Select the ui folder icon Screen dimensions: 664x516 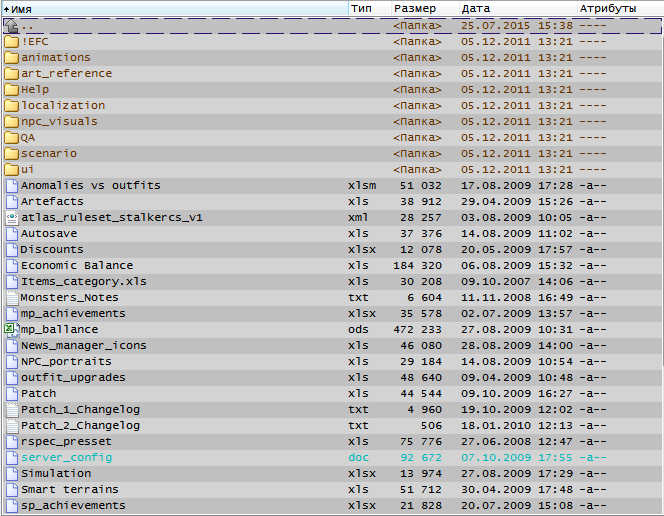tap(12, 170)
